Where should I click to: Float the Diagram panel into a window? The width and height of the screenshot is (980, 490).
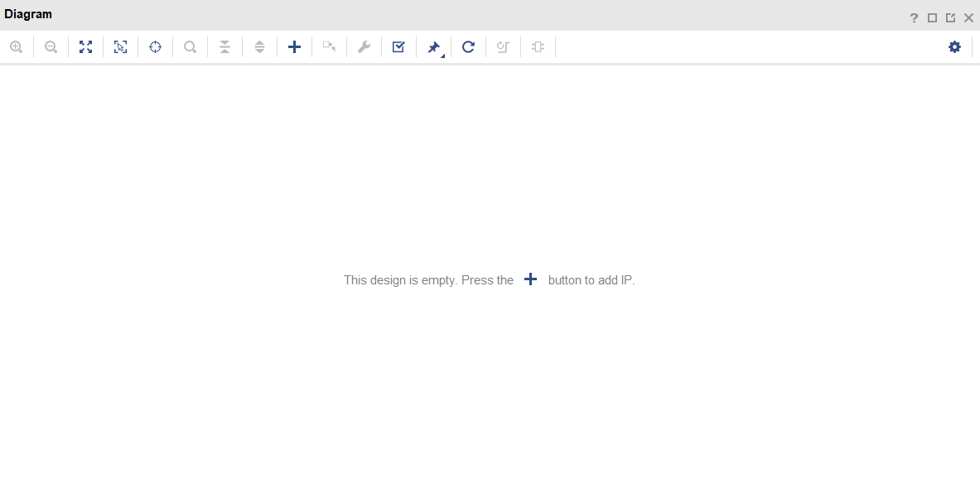coord(950,18)
